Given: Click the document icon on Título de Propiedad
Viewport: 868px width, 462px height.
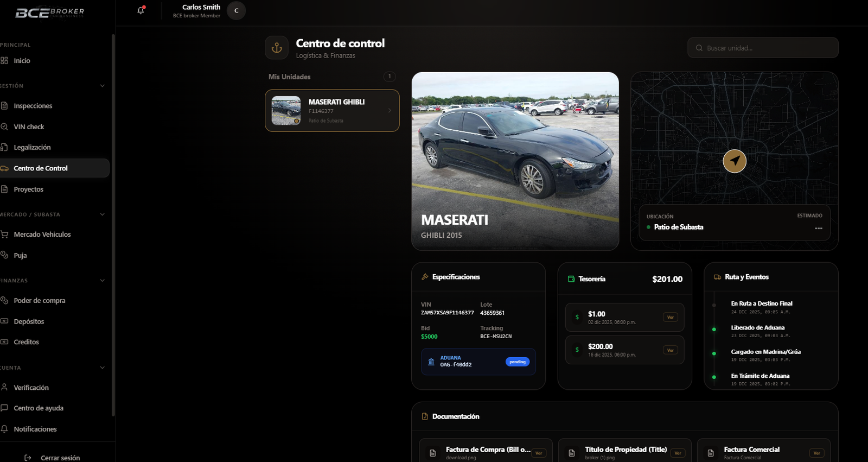Looking at the screenshot, I should tap(572, 453).
